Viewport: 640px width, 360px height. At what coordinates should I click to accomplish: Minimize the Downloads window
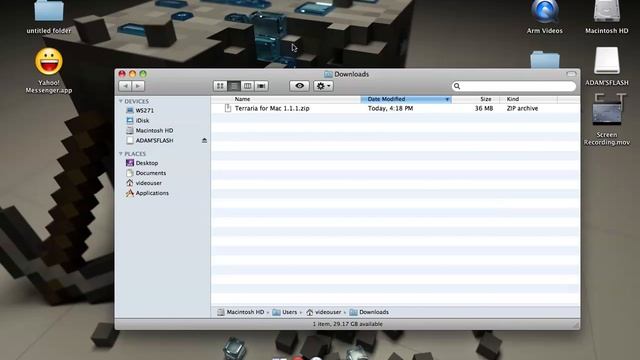pyautogui.click(x=132, y=74)
